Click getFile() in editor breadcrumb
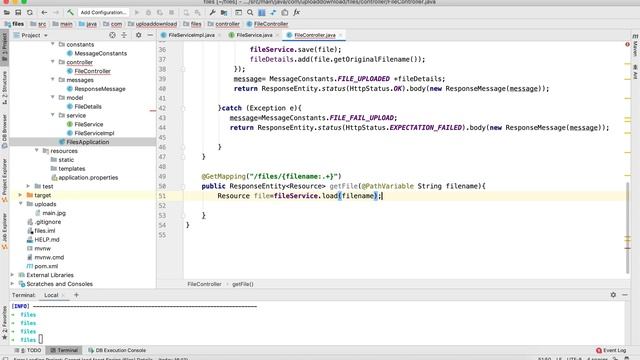Screen dimensions: 640x360 coord(243,284)
